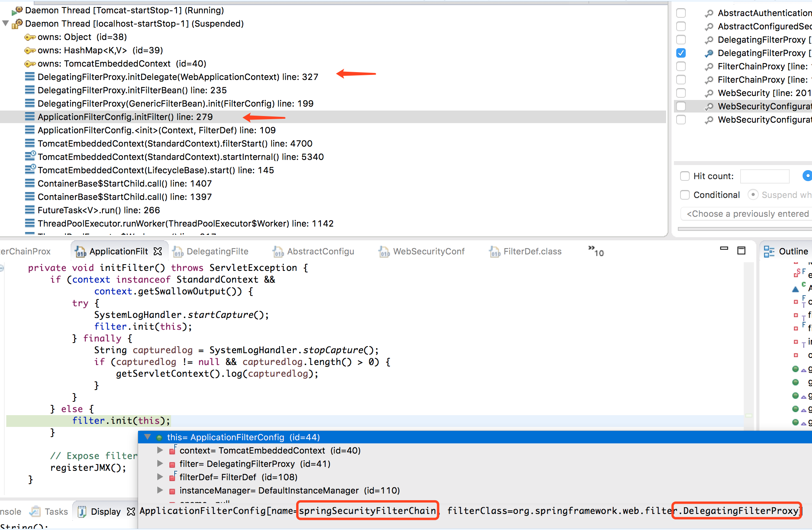This screenshot has height=530, width=812.
Task: Expand the filterDef variable node
Action: tap(160, 477)
